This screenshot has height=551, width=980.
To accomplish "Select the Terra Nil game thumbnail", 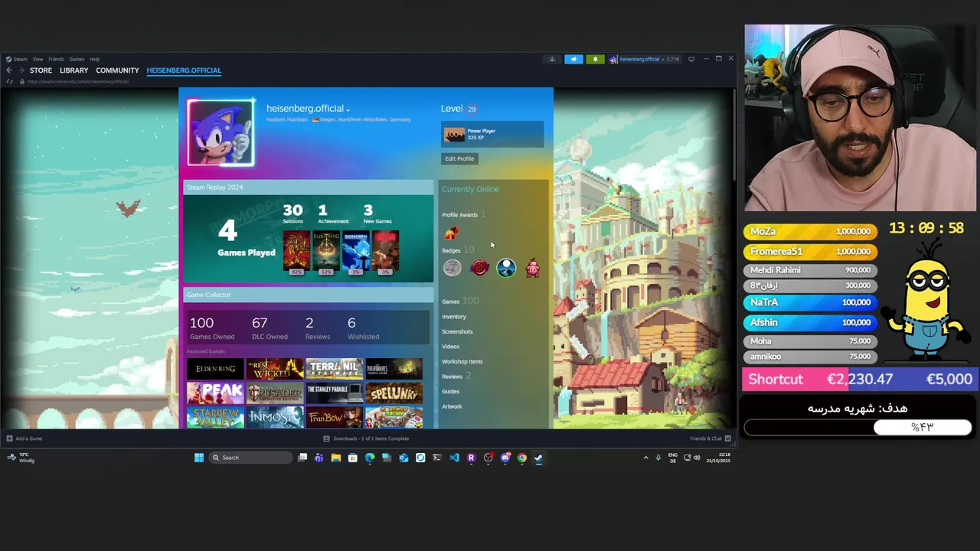I will click(335, 369).
